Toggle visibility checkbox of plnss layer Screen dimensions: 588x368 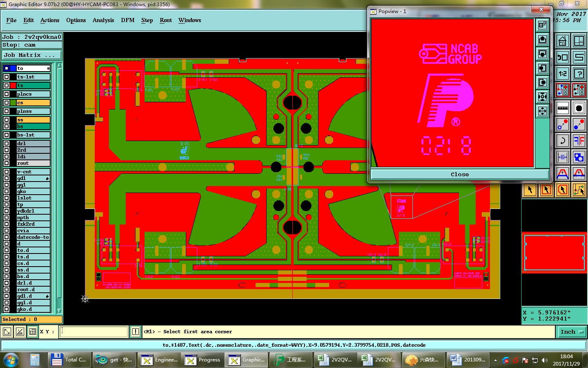point(7,111)
